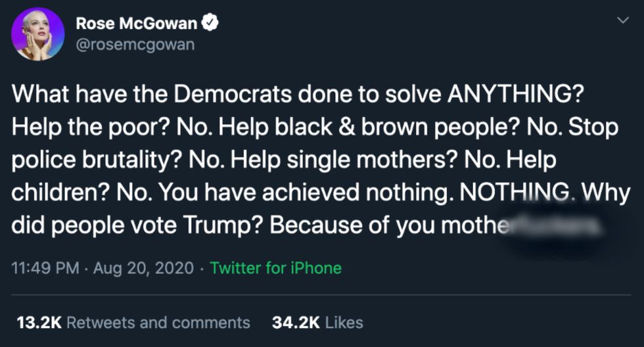644x347 pixels.
Task: Open Rose McGowan's profile avatar
Action: (38, 34)
